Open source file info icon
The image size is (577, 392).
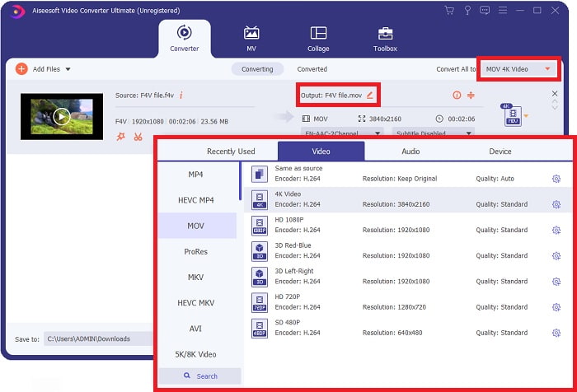click(181, 96)
